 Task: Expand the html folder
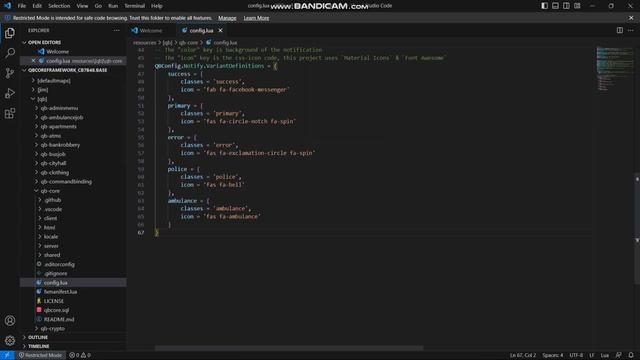49,227
